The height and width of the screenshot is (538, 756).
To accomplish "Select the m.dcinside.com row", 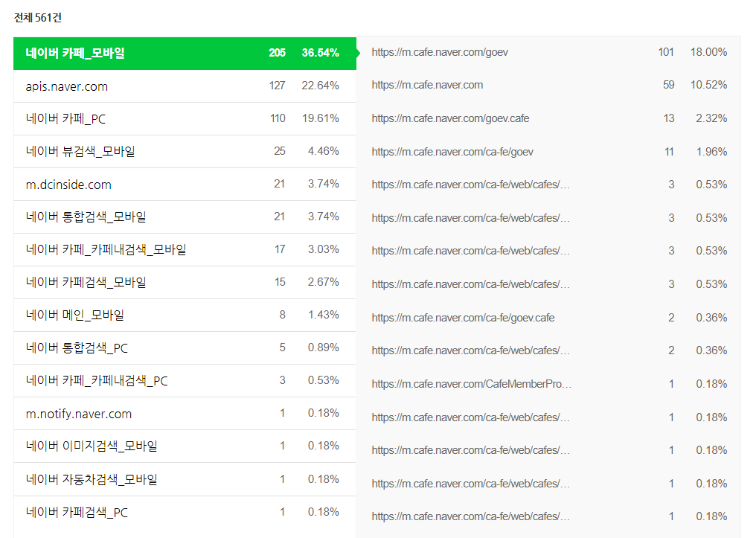I will click(185, 184).
